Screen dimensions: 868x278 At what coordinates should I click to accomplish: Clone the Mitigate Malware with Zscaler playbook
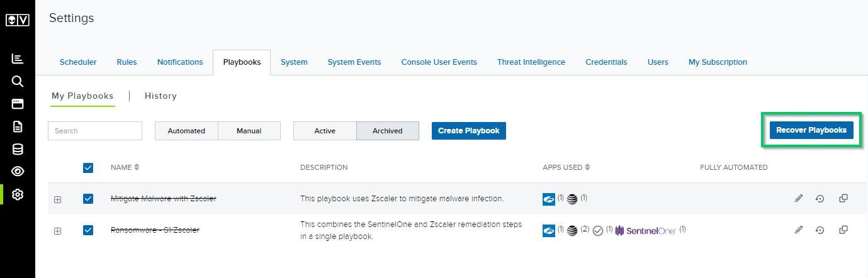[x=843, y=198]
